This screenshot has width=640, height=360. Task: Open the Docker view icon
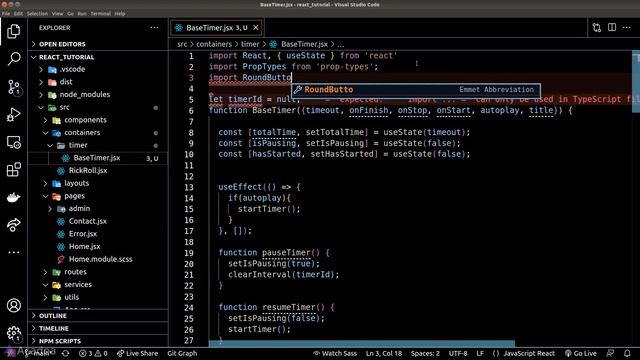[13, 198]
